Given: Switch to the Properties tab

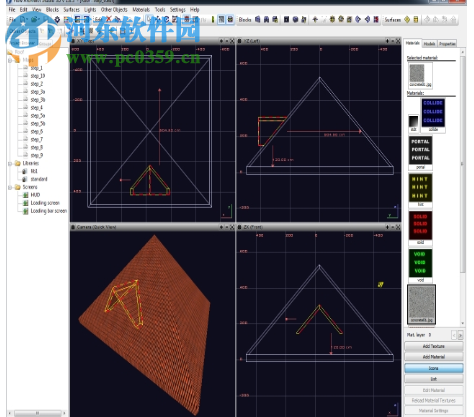Looking at the screenshot, I should point(447,44).
